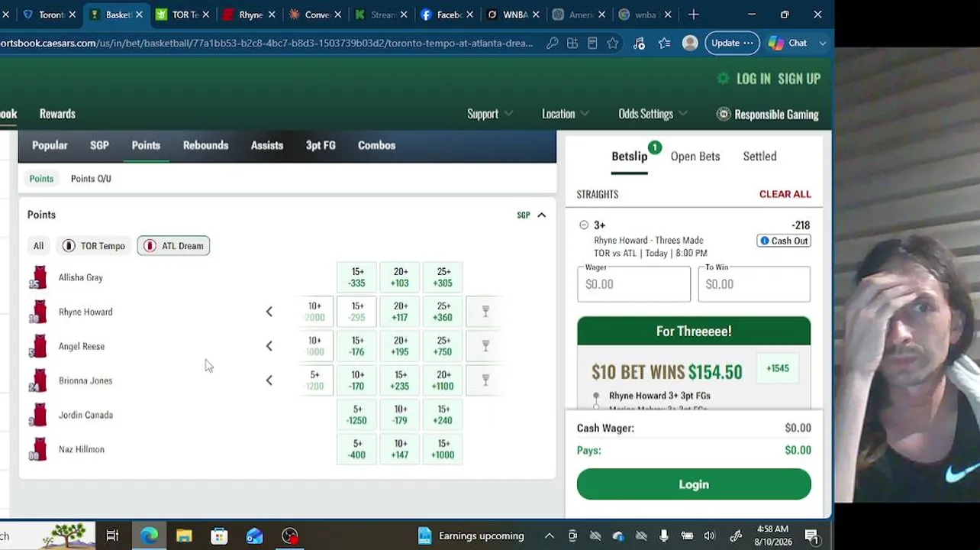This screenshot has width=980, height=550.
Task: Click the Wager input field
Action: (x=633, y=284)
